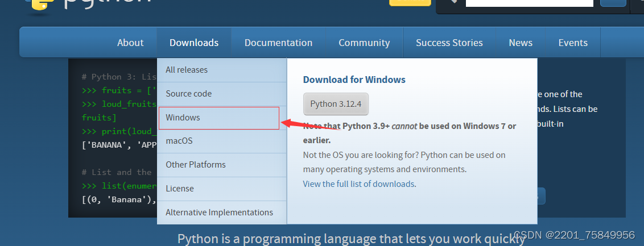Open the Downloads nav menu
Screen dimensions: 644x246
(194, 43)
